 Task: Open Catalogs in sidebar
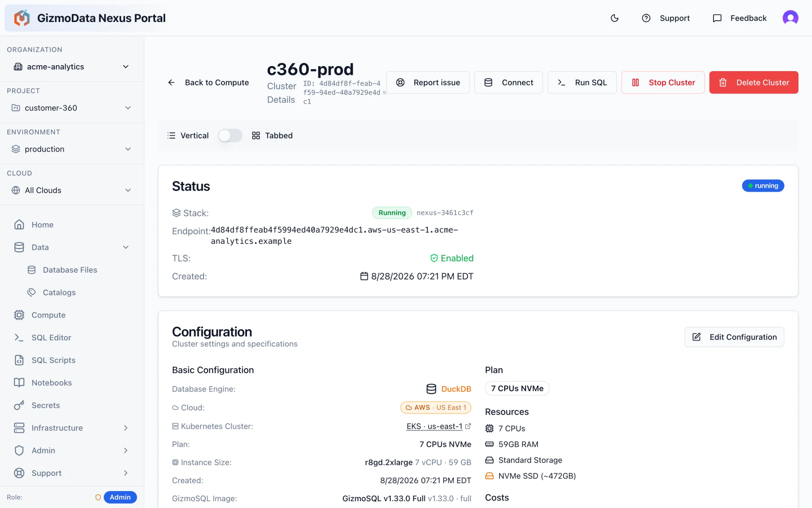coord(59,293)
